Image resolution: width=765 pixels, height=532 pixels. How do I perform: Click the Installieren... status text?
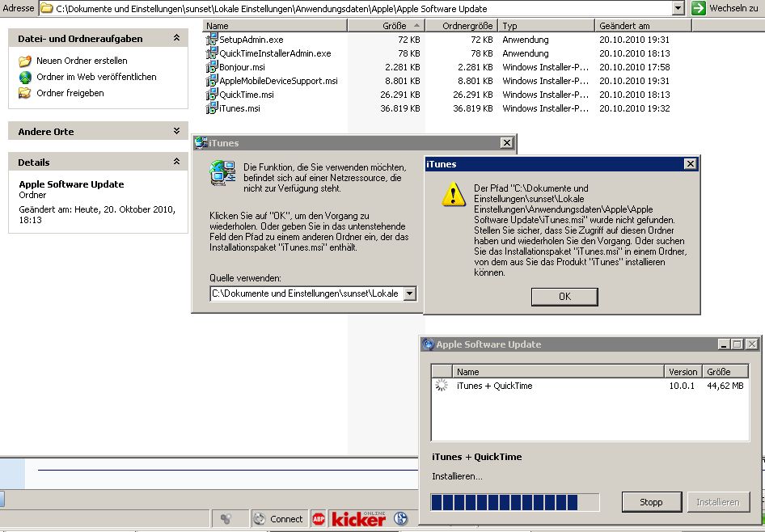pyautogui.click(x=457, y=476)
